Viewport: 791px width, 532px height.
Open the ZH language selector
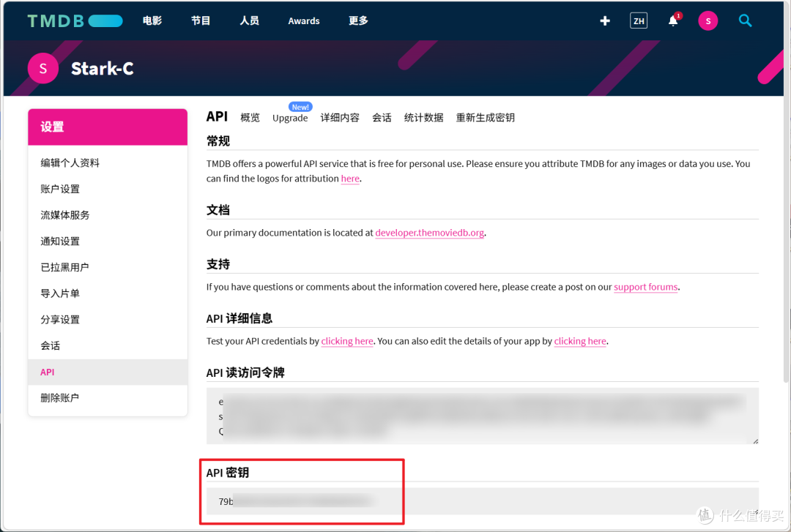[639, 20]
